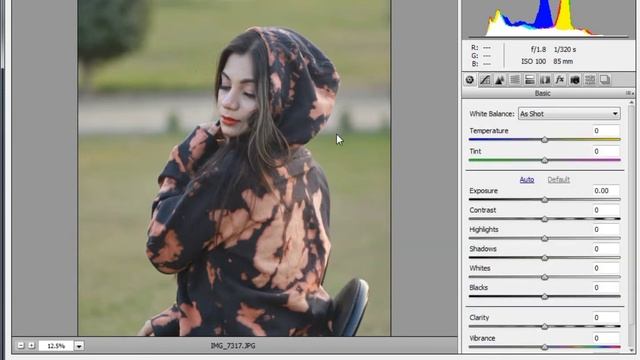Click the Temperature label

[489, 131]
